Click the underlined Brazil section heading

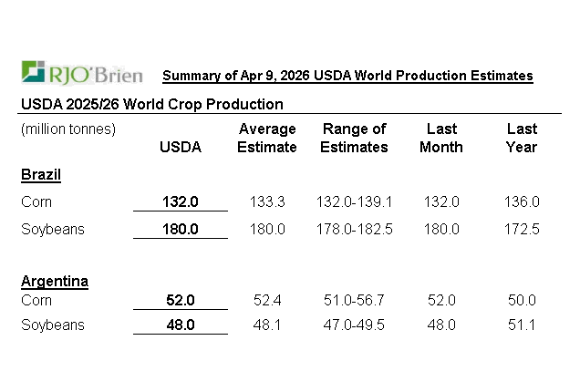[x=41, y=173]
